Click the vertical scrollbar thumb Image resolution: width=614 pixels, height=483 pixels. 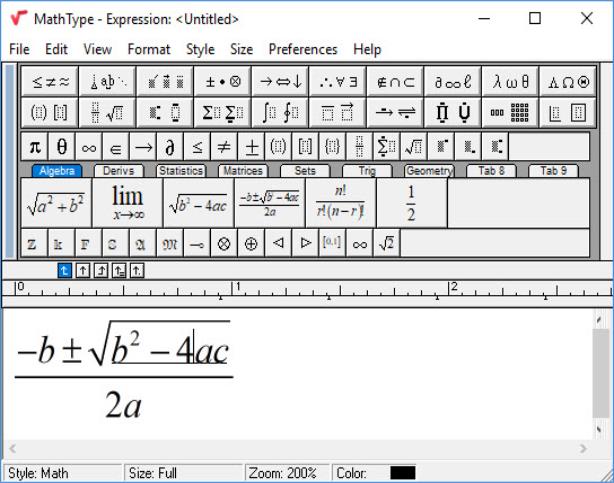[x=600, y=373]
